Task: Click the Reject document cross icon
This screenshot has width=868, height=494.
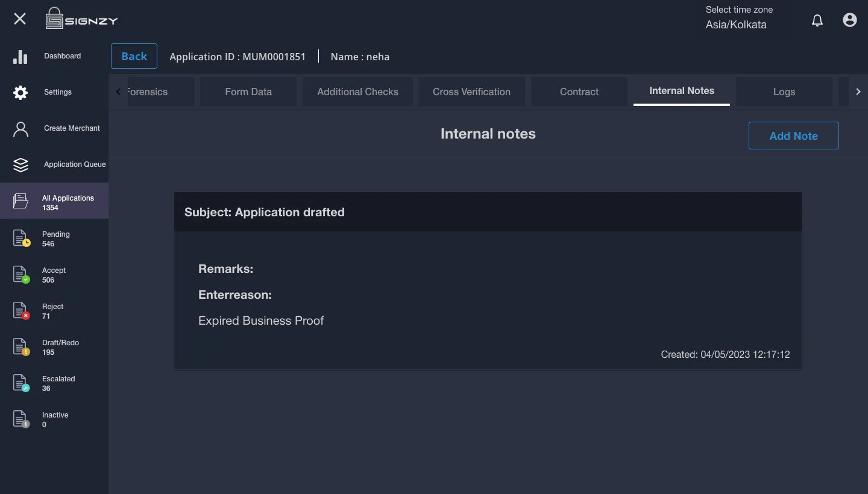Action: coord(22,310)
